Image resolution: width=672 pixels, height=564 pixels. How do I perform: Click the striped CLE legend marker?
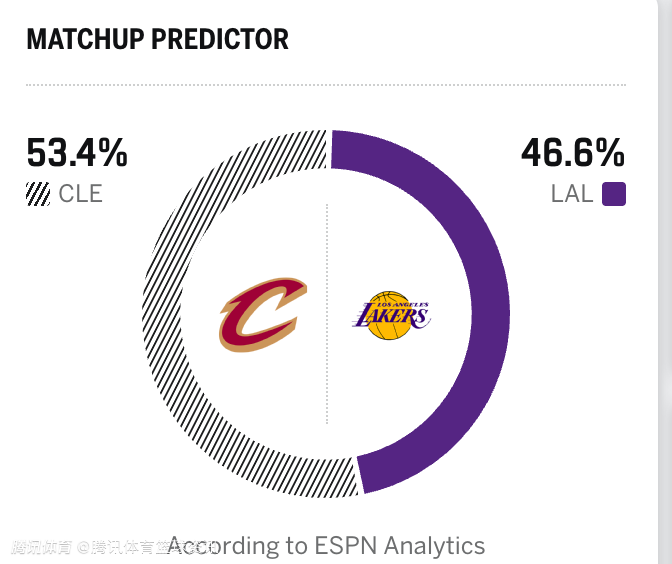click(x=38, y=193)
